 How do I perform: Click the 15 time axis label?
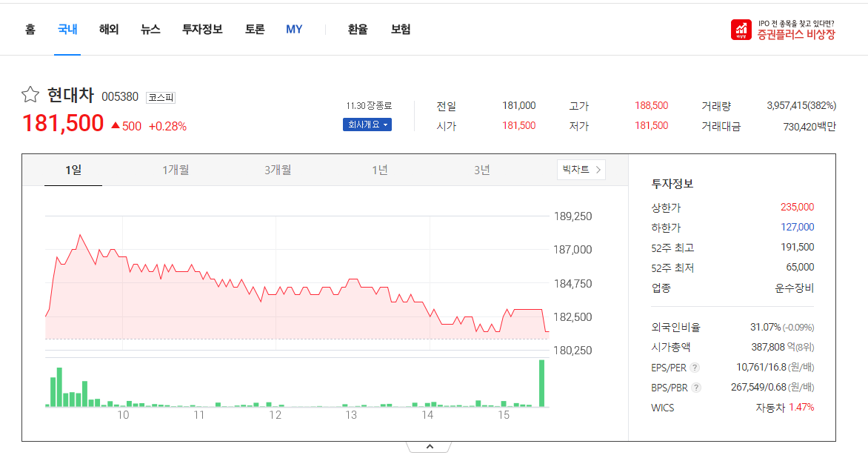503,415
